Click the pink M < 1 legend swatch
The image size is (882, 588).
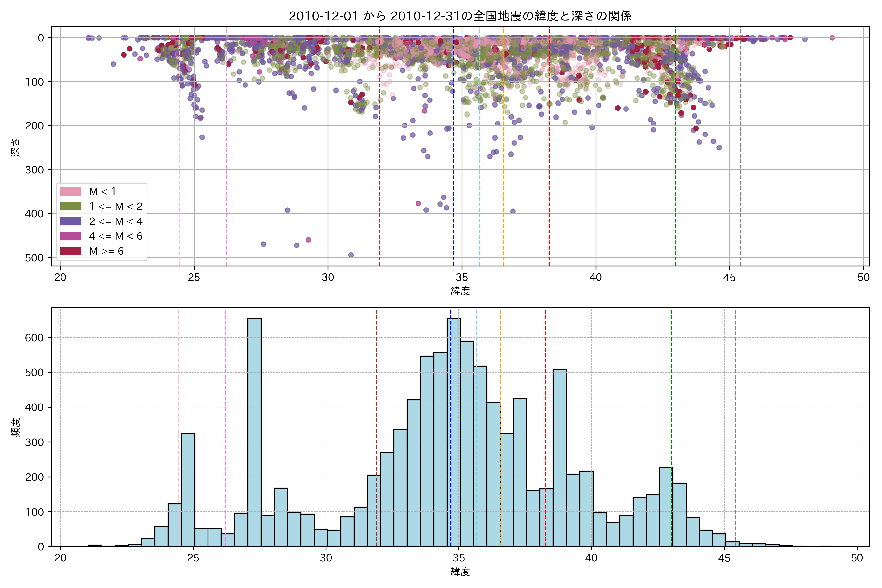(71, 192)
